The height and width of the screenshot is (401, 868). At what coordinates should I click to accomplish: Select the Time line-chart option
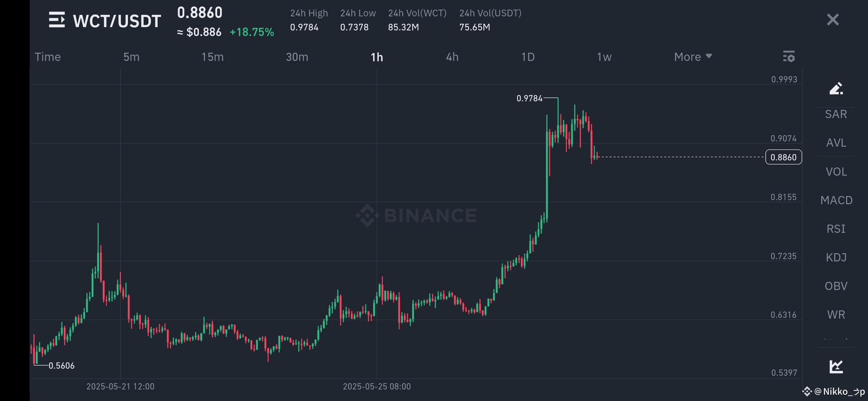point(47,57)
